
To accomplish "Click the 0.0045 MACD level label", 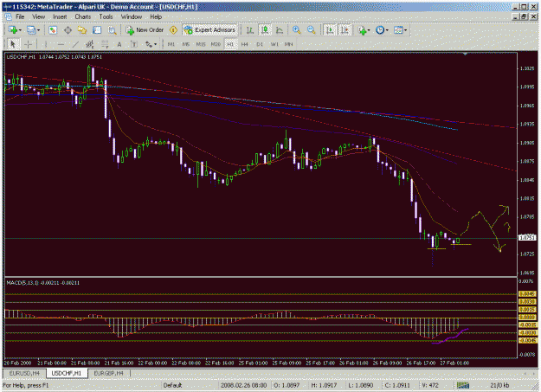I will [527, 294].
